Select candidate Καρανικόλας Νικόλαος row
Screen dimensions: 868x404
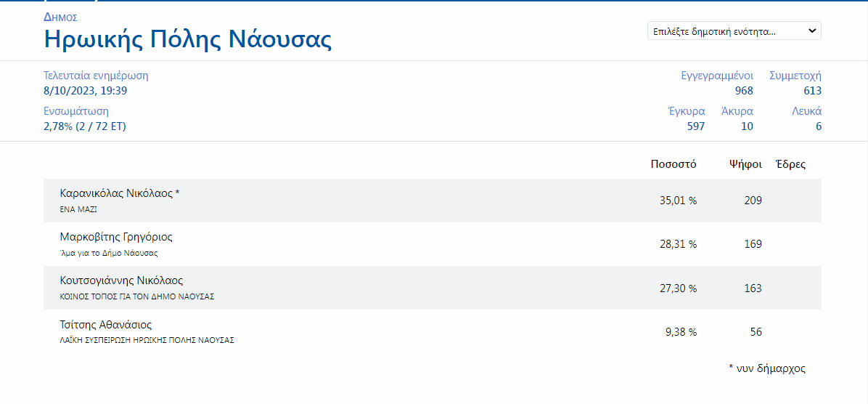pos(432,201)
